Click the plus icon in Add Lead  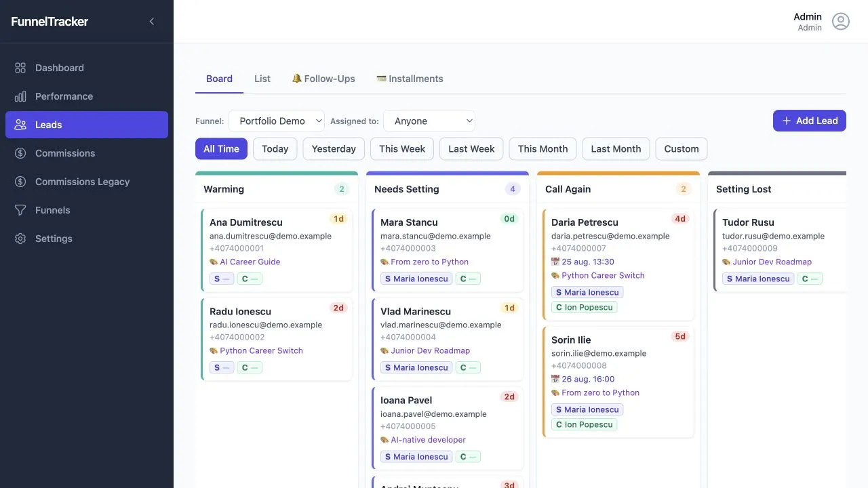[x=787, y=121]
